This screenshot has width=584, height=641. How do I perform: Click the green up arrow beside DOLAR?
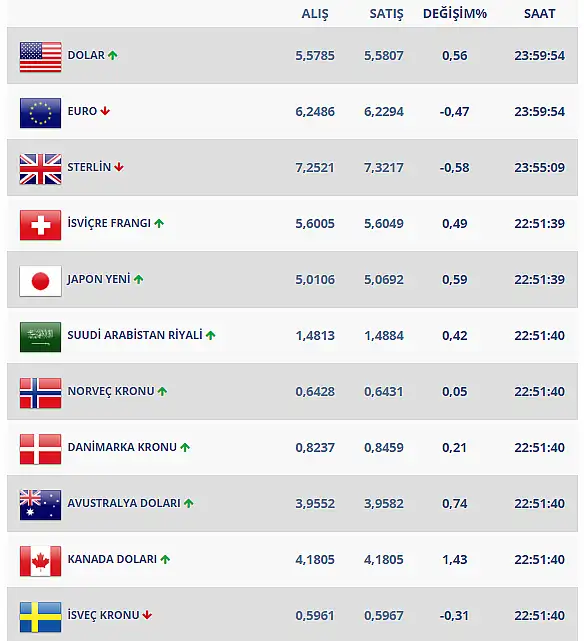[x=113, y=55]
